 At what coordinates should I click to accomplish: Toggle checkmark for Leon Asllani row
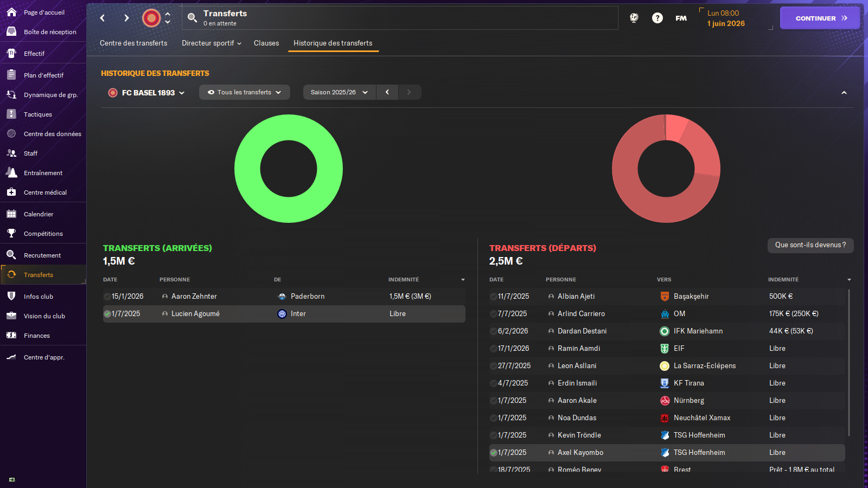click(493, 366)
